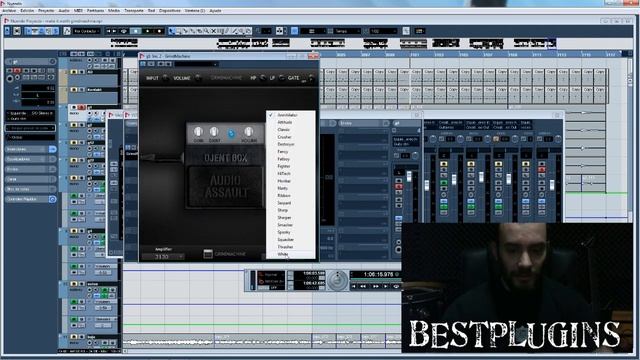
Task: Click the first knob on Djent Box pedal
Action: (x=198, y=132)
